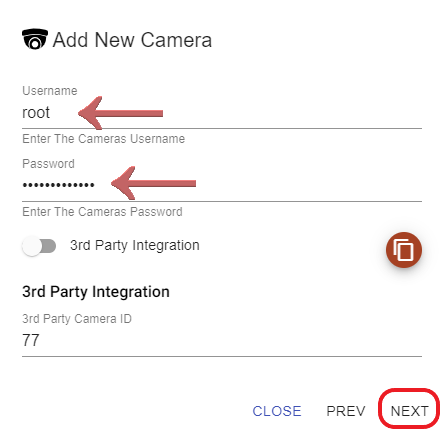The height and width of the screenshot is (434, 445).
Task: Click the '3rd Party Camera ID' label
Action: [x=77, y=319]
